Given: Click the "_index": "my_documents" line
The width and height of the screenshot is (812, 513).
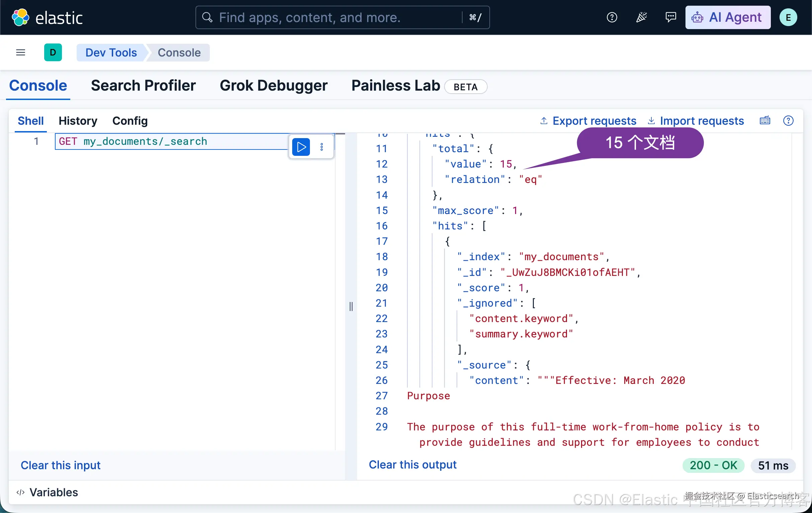Looking at the screenshot, I should pos(533,257).
